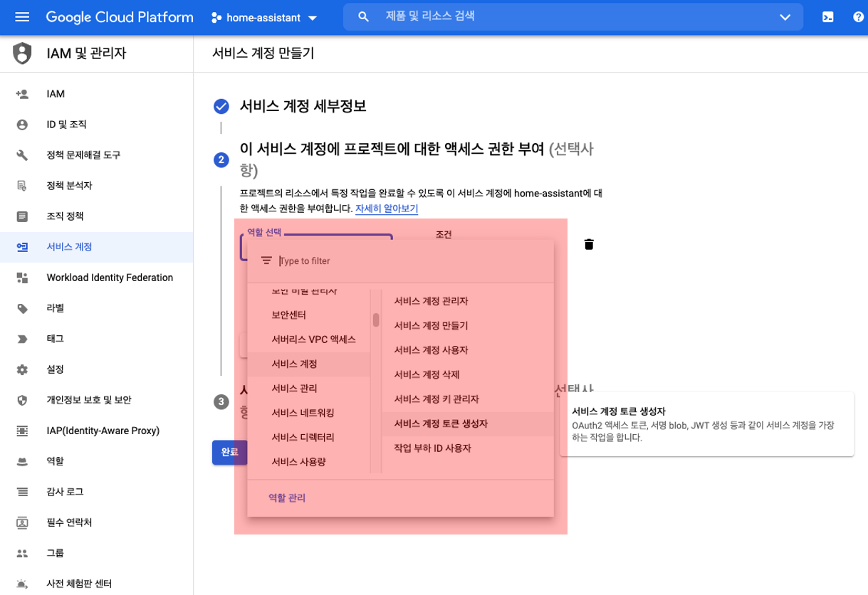Click 역할 관리 in role picker
868x595 pixels.
click(287, 497)
